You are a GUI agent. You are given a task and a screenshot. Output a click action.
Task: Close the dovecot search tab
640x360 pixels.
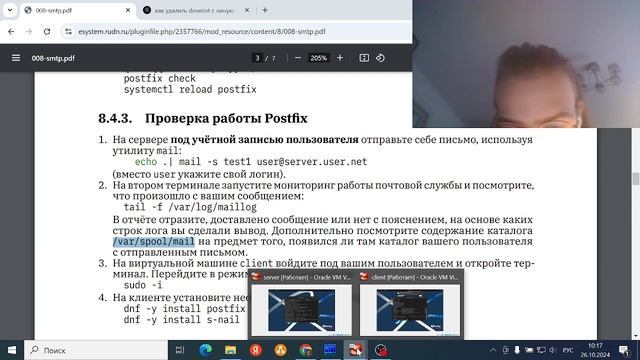tap(247, 10)
